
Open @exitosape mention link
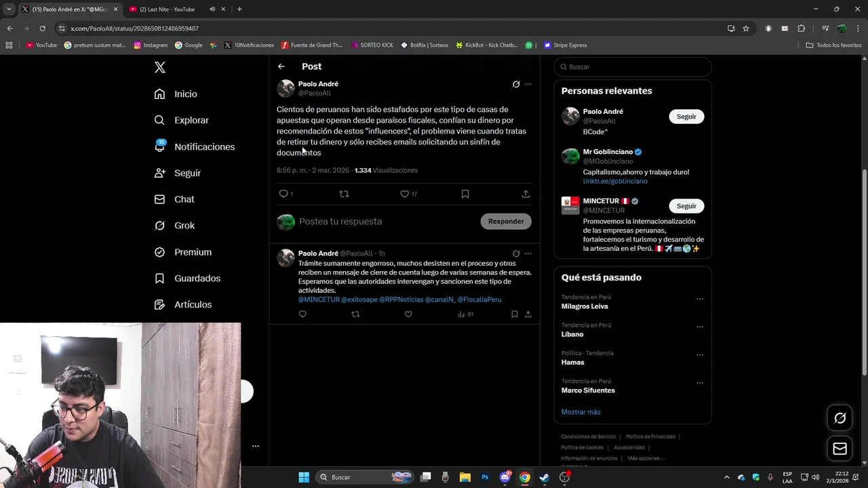point(359,300)
